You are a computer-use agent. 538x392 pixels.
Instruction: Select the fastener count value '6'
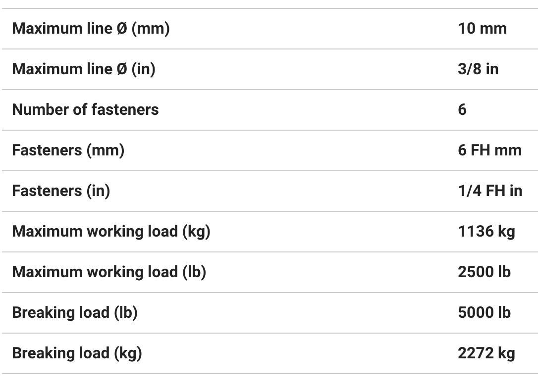(x=462, y=110)
